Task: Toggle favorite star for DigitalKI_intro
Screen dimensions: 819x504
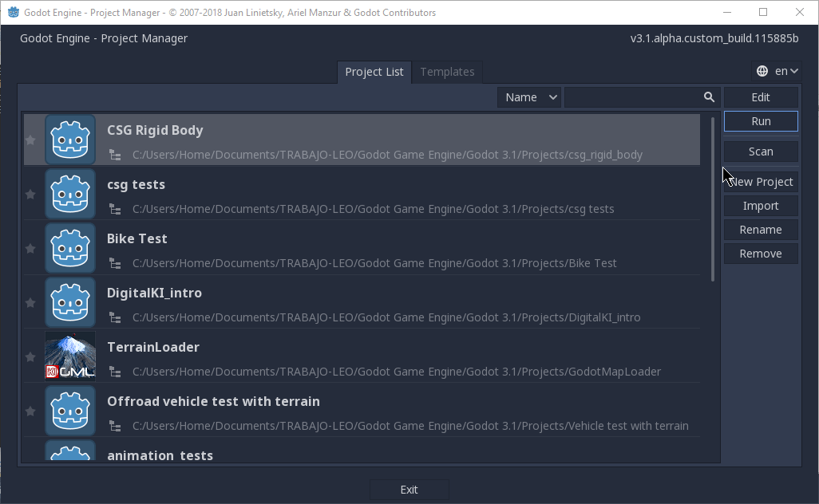Action: [x=30, y=302]
